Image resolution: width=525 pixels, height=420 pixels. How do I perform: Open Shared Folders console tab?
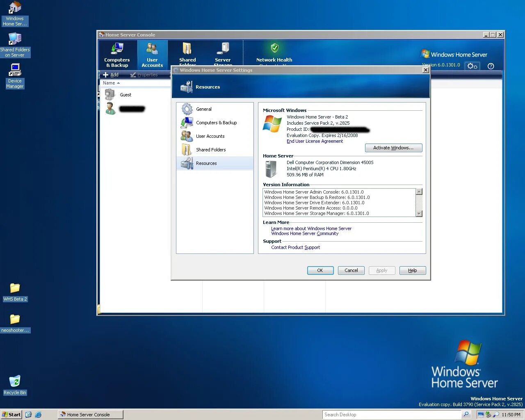[187, 53]
